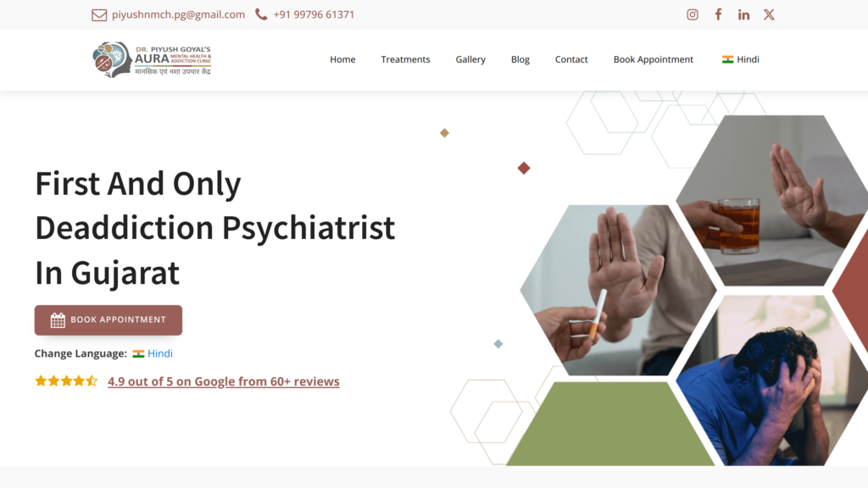The width and height of the screenshot is (868, 488).
Task: Open the Instagram profile icon
Action: (692, 15)
